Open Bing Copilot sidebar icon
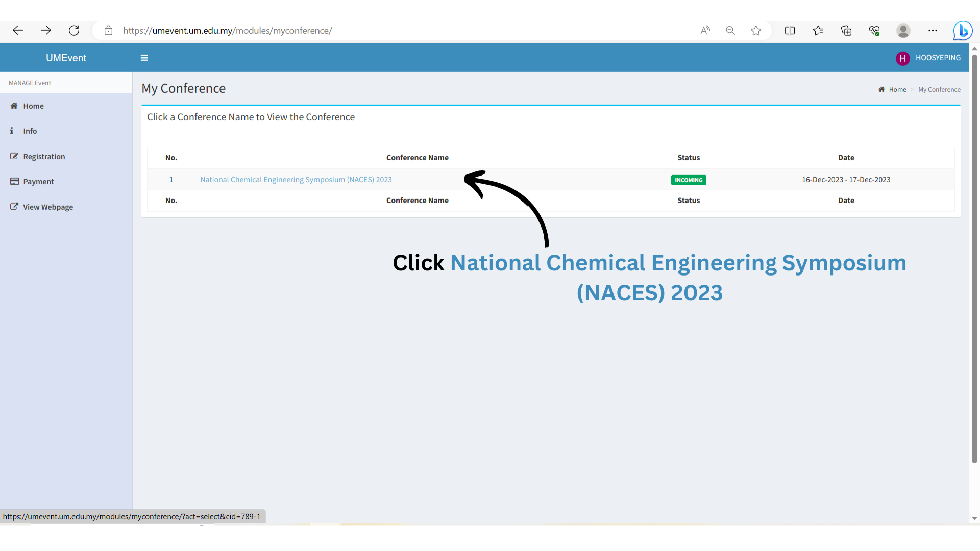Viewport: 980px width, 551px height. 963,31
